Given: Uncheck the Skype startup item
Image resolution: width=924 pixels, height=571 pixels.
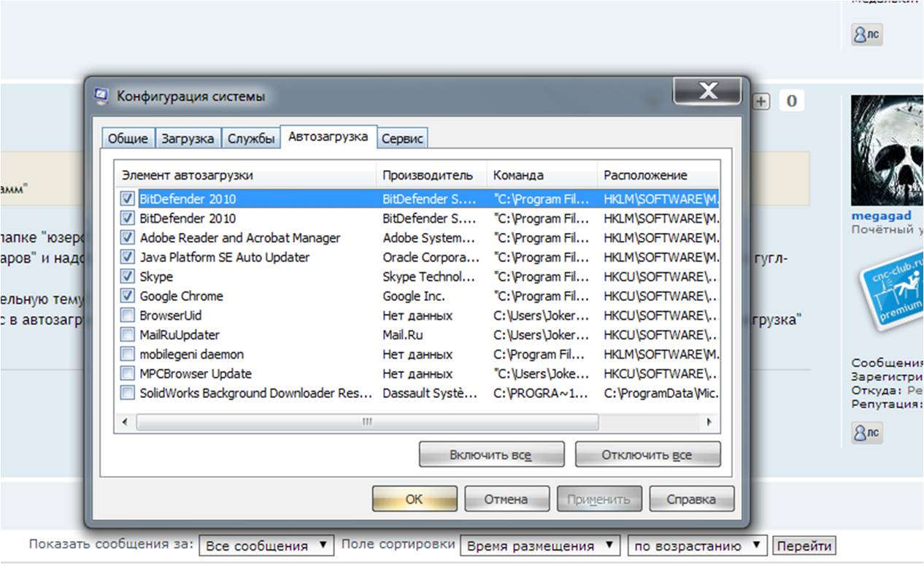Looking at the screenshot, I should [x=128, y=277].
